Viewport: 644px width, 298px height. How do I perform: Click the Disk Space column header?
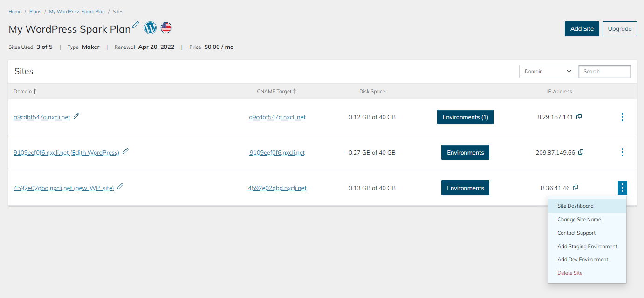(372, 91)
